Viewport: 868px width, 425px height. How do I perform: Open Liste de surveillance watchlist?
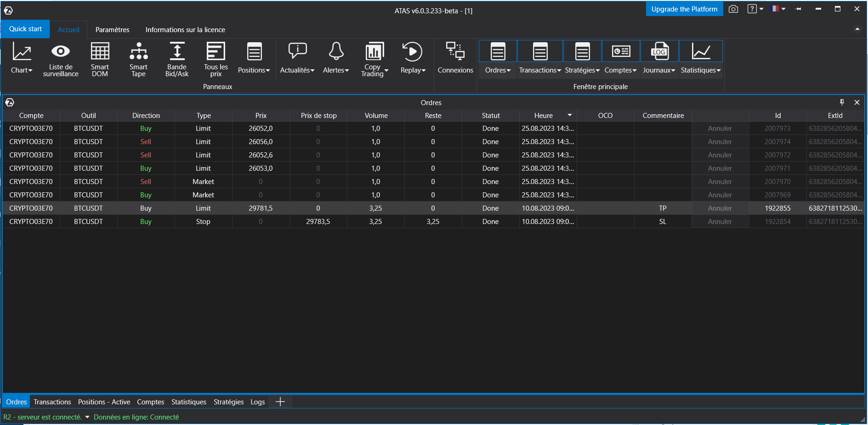61,51
